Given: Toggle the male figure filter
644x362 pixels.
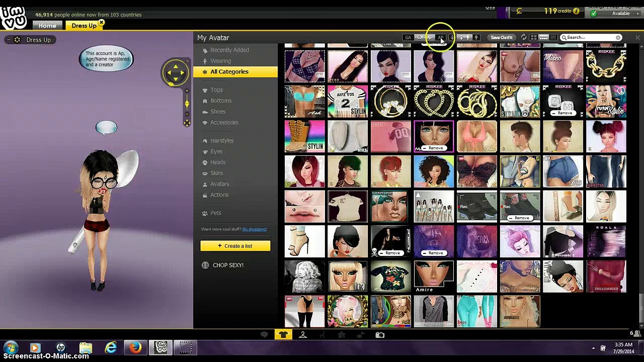Looking at the screenshot, I should coord(476,37).
